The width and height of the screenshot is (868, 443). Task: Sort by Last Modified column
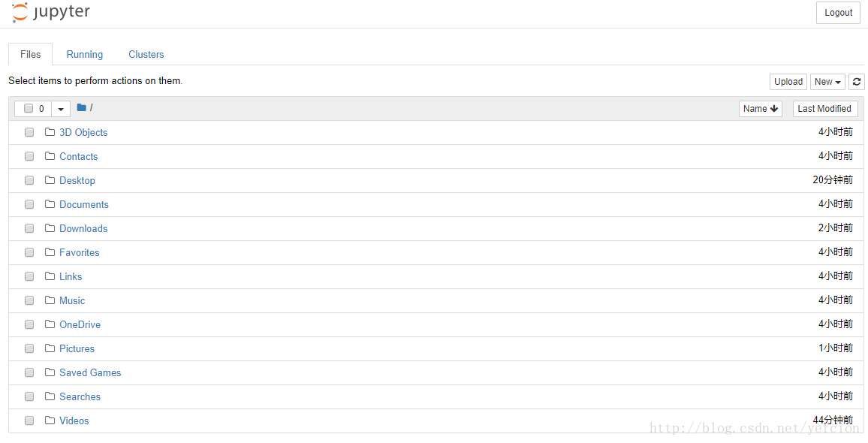coord(824,109)
